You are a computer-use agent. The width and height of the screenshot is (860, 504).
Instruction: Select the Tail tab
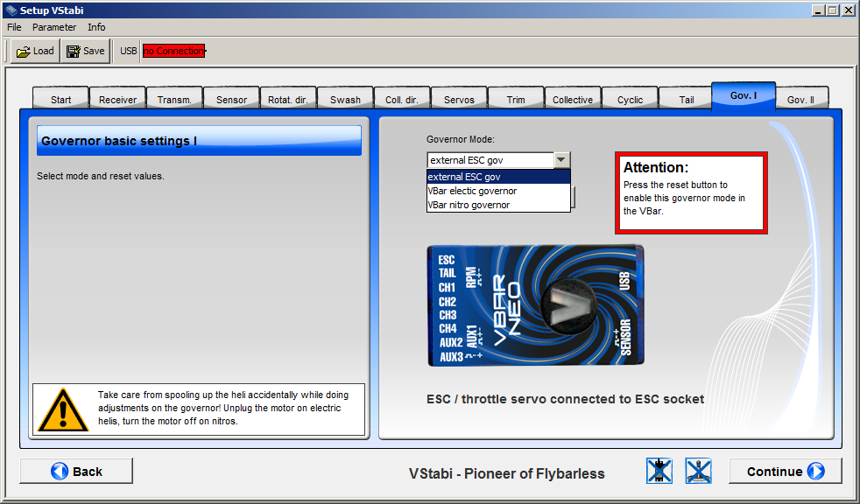click(x=687, y=99)
